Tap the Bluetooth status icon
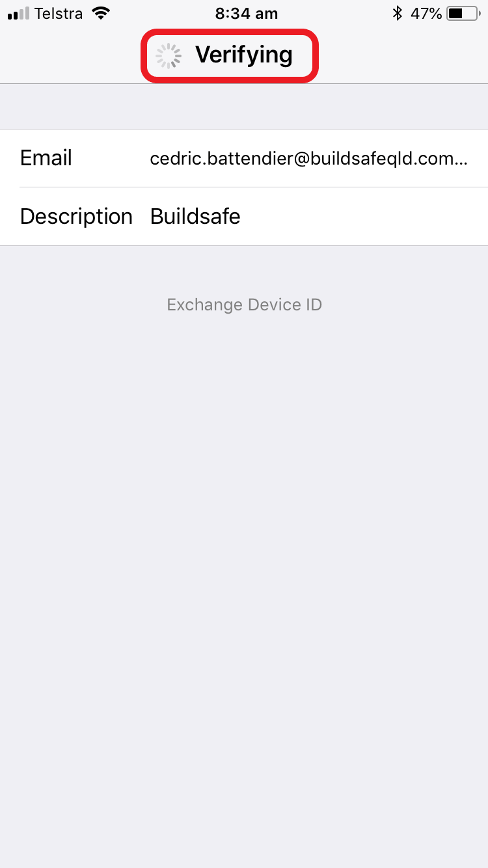Image resolution: width=488 pixels, height=868 pixels. (397, 13)
